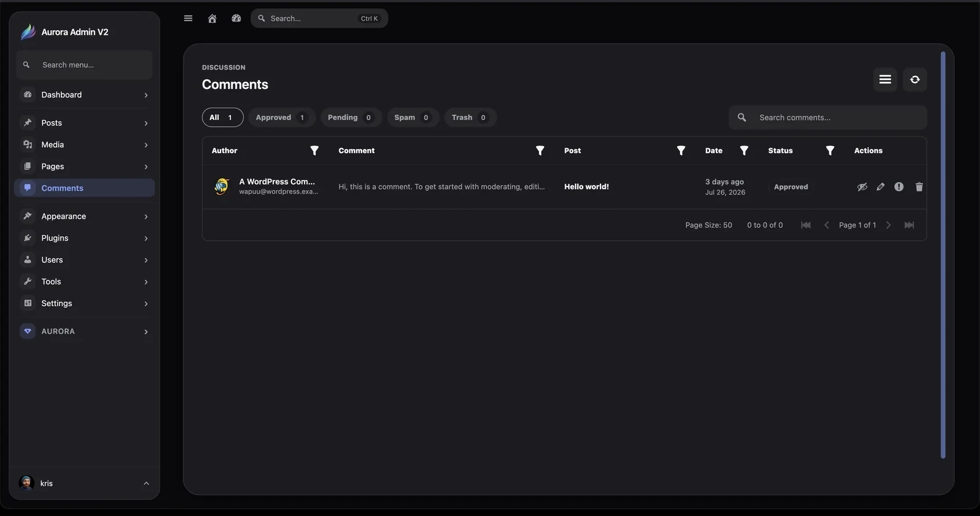Image resolution: width=980 pixels, height=516 pixels.
Task: Go to the next page
Action: pyautogui.click(x=888, y=225)
